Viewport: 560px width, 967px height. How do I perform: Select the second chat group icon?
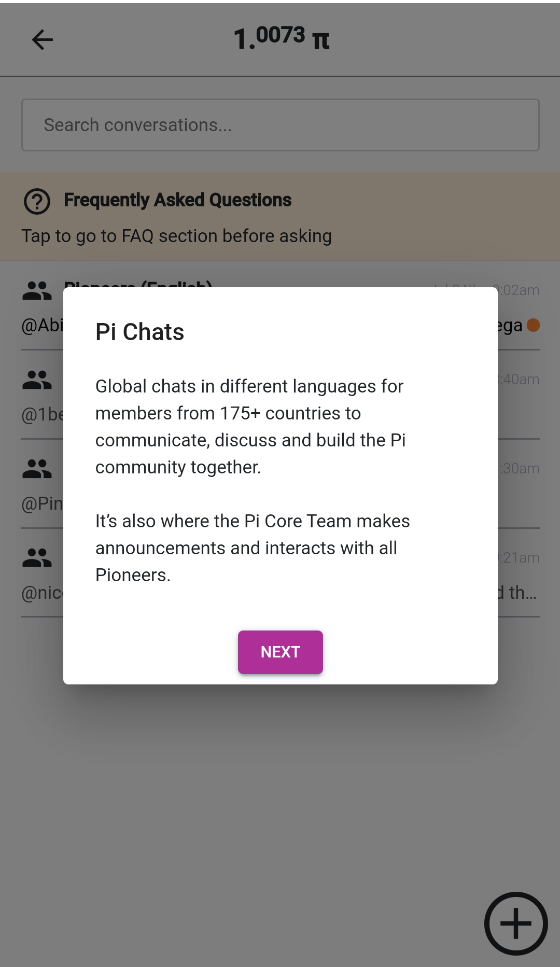tap(37, 380)
